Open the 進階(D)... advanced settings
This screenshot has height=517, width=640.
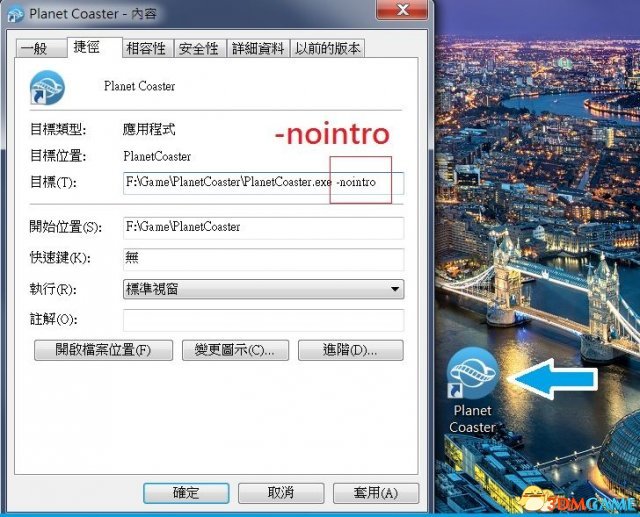tap(351, 350)
